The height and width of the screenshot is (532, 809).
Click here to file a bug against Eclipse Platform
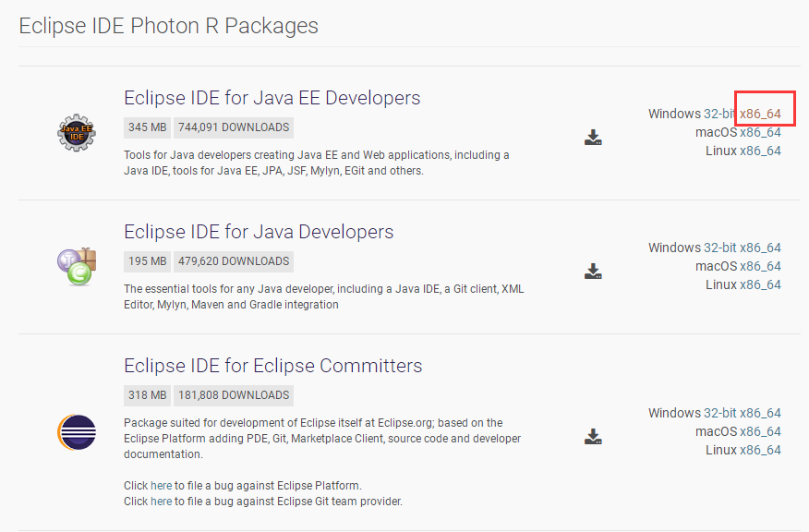(161, 484)
